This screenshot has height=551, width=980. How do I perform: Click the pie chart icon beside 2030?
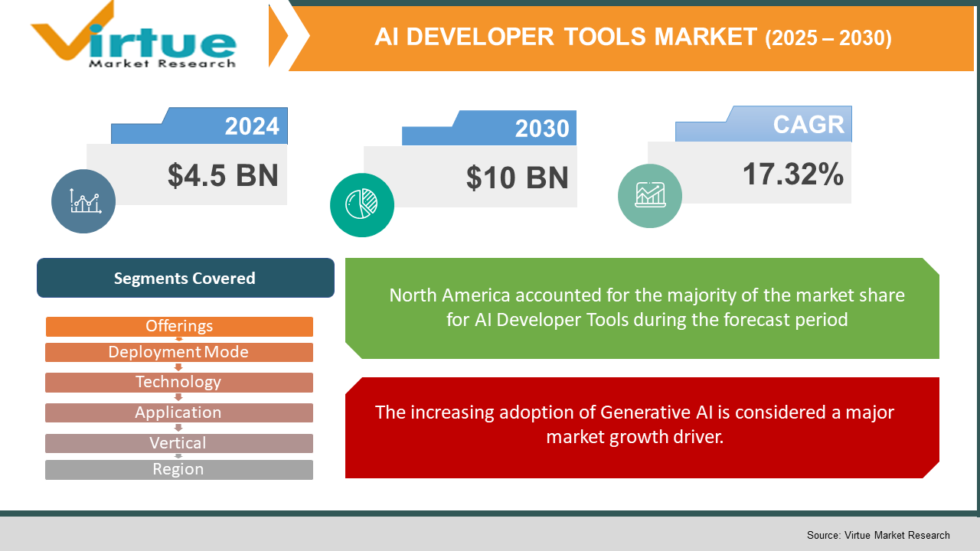point(362,204)
